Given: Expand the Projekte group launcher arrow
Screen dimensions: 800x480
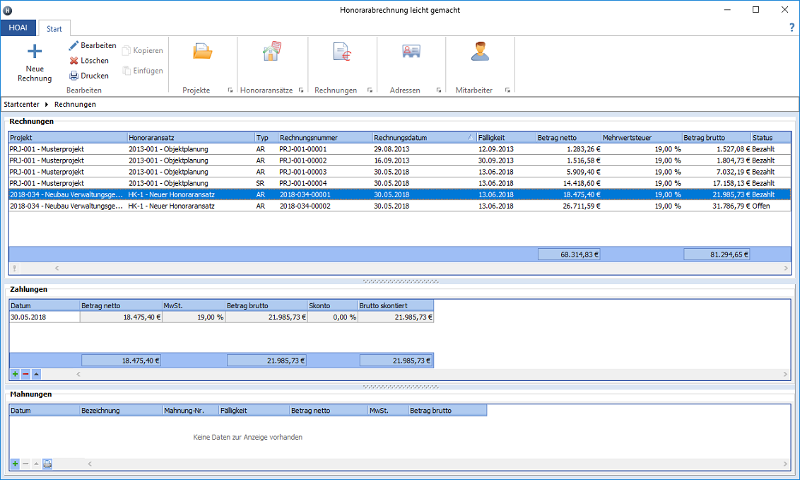Looking at the screenshot, I should tap(230, 91).
